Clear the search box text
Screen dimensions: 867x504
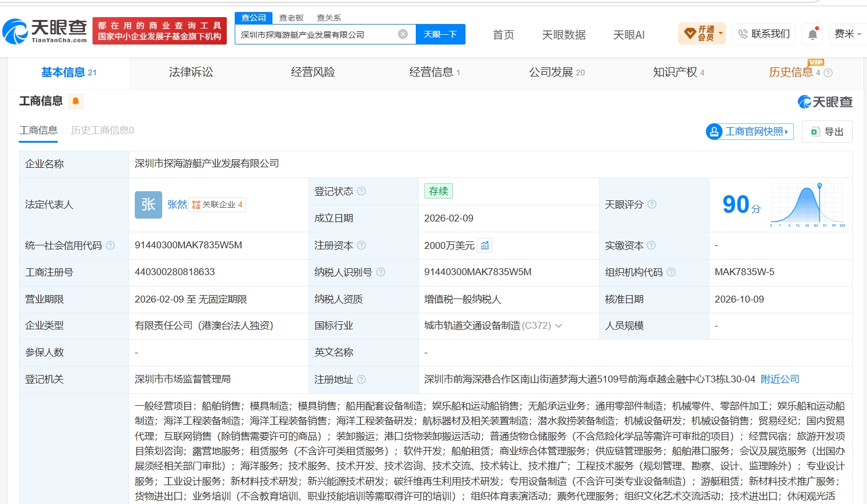pos(403,34)
